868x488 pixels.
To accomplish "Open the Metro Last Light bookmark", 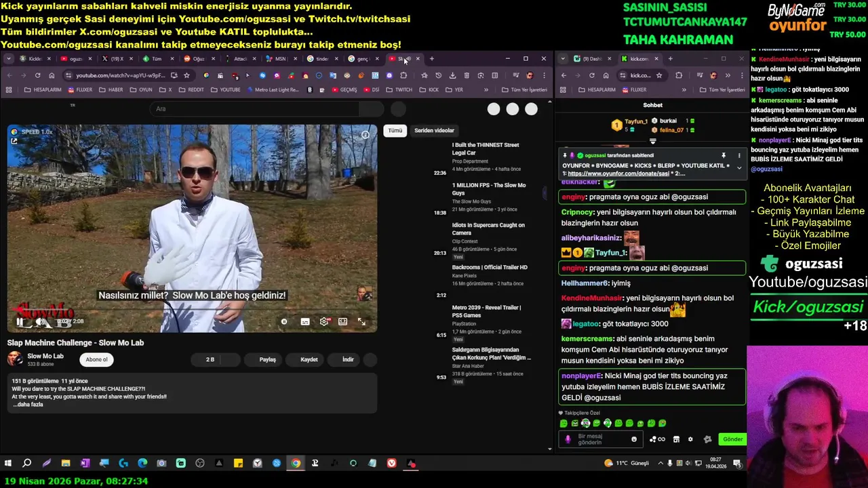I will coord(273,89).
